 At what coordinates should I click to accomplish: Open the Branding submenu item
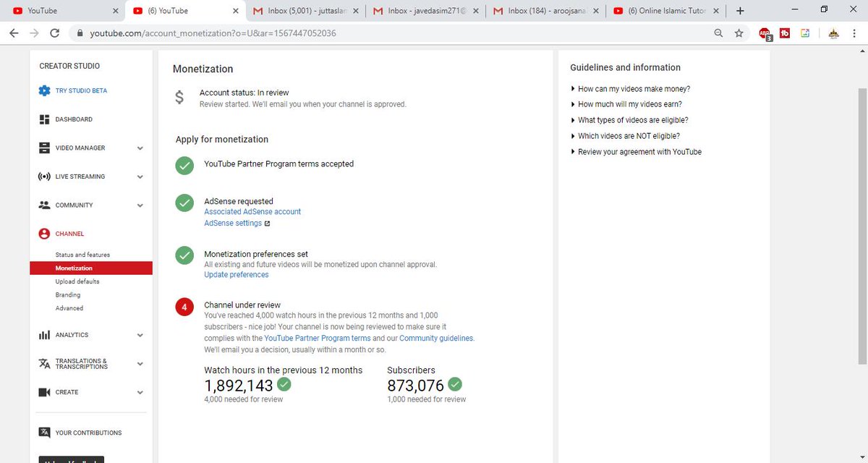tap(68, 295)
